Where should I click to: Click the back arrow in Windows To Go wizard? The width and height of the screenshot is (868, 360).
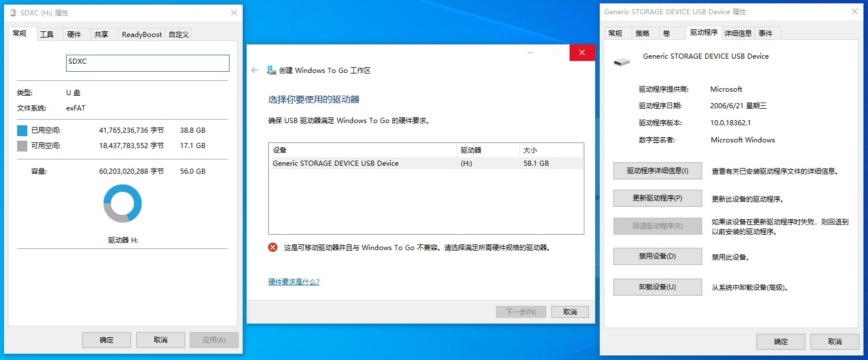point(255,71)
